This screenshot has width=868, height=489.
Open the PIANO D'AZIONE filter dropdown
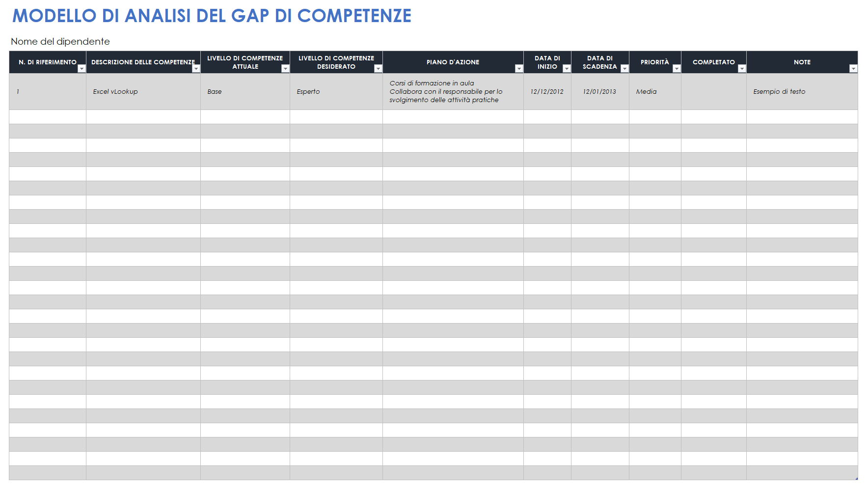tap(519, 69)
